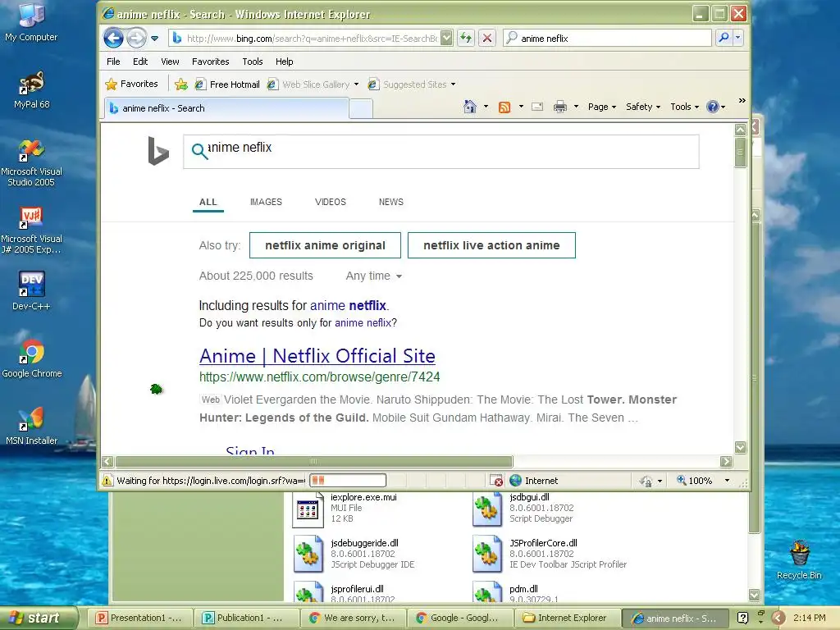Click the vertical scrollbar up arrow
Image resolution: width=840 pixels, height=630 pixels.
click(x=741, y=130)
